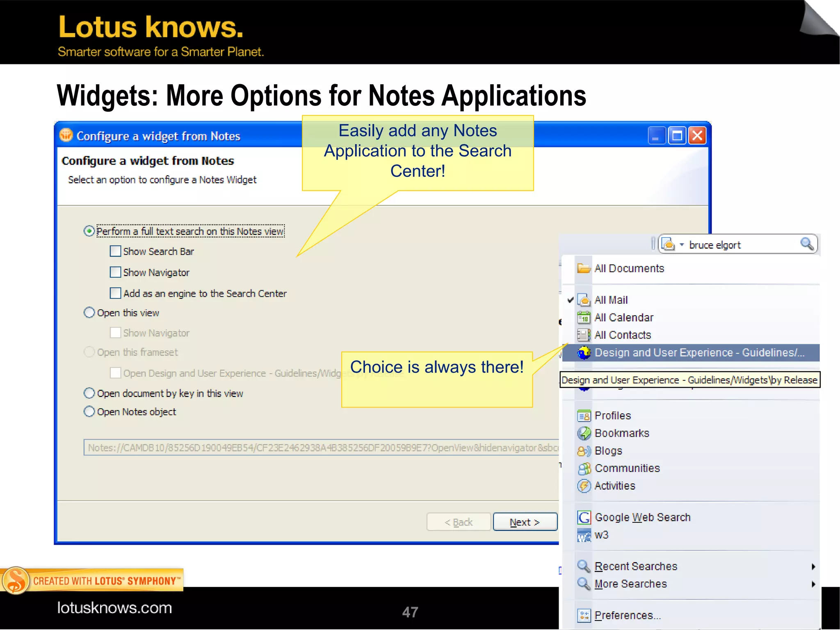
Task: Click the Design and User Experience entry icon
Action: pyautogui.click(x=584, y=353)
